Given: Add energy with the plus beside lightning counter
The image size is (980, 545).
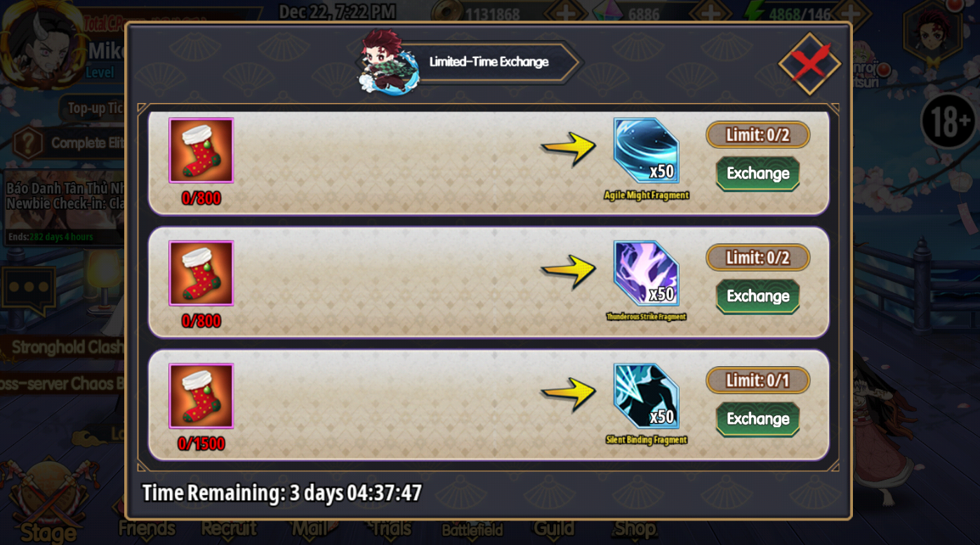Looking at the screenshot, I should click(x=851, y=13).
